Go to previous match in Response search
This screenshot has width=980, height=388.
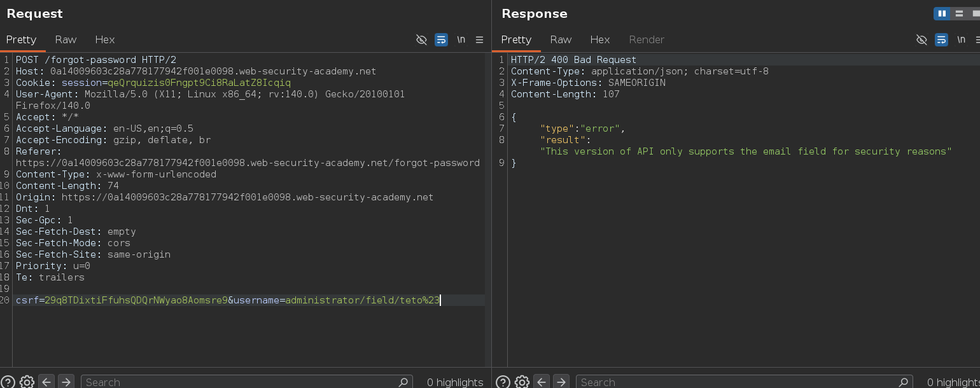click(x=541, y=382)
